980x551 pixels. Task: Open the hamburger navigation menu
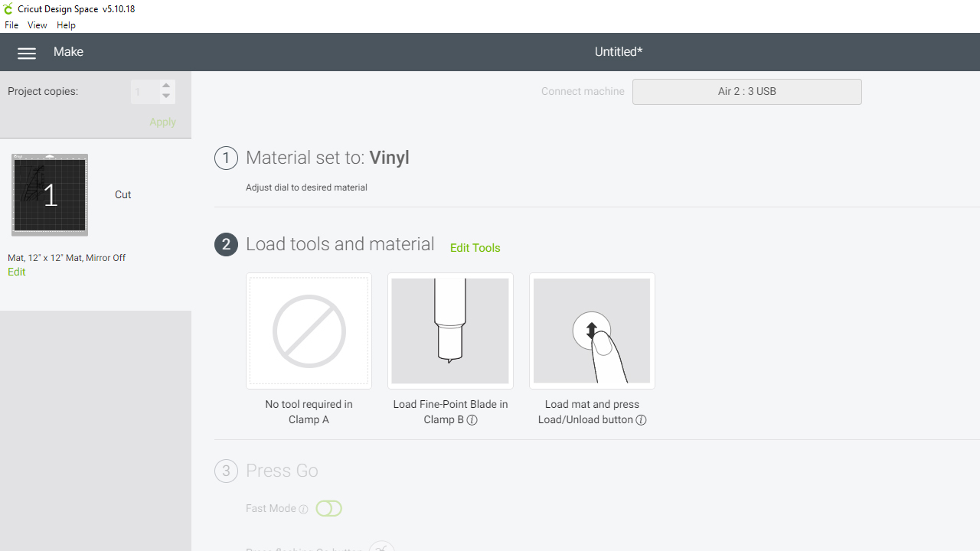(x=27, y=53)
